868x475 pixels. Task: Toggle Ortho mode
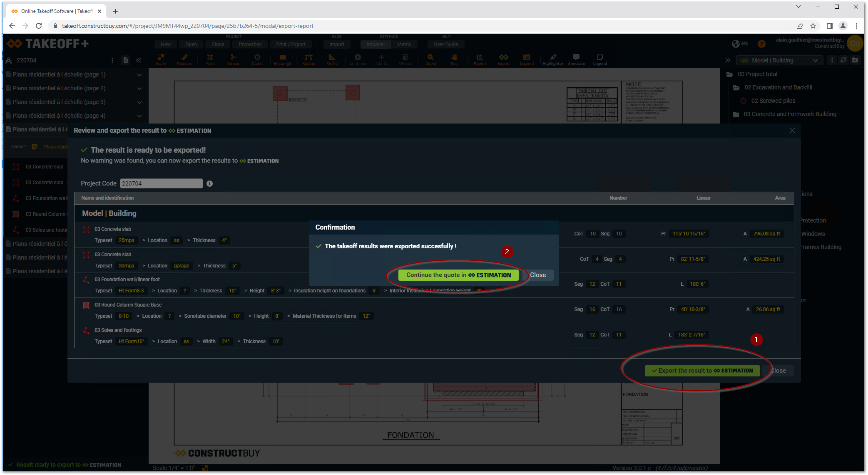click(x=332, y=59)
